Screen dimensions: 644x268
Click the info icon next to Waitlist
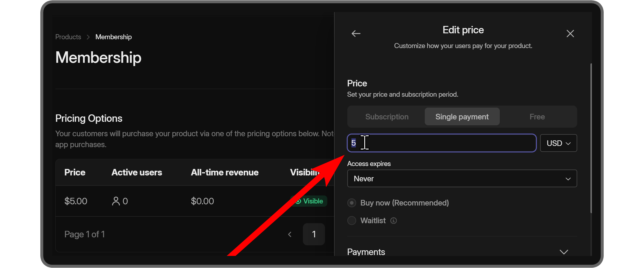[x=394, y=220]
